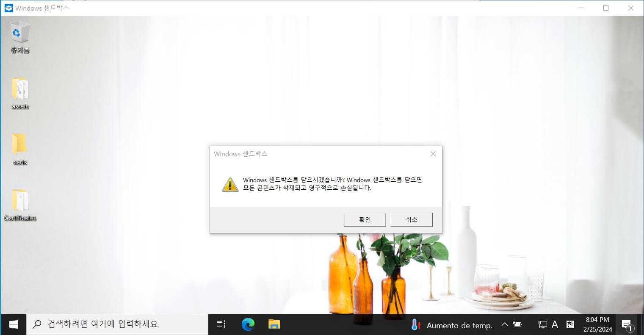
Task: Open the Recycle Bin (휴지통) desktop icon
Action: 20,37
